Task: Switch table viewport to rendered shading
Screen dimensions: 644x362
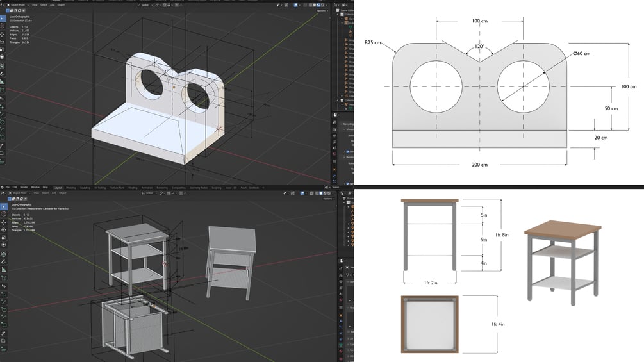Action: pyautogui.click(x=329, y=193)
